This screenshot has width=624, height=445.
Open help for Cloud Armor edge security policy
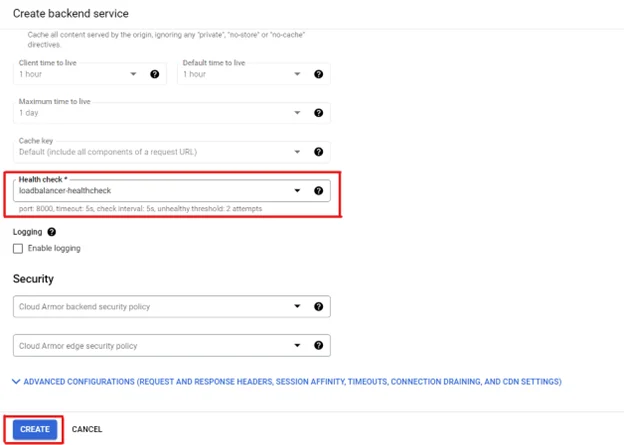318,345
